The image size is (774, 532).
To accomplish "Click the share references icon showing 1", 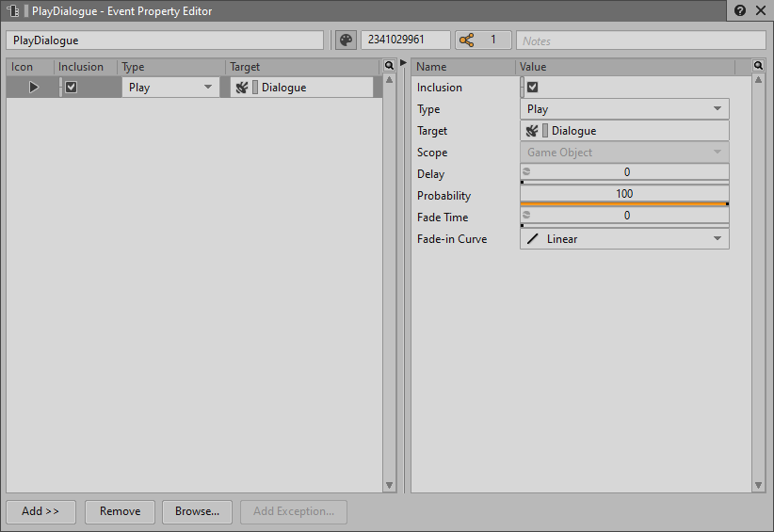I will [467, 40].
